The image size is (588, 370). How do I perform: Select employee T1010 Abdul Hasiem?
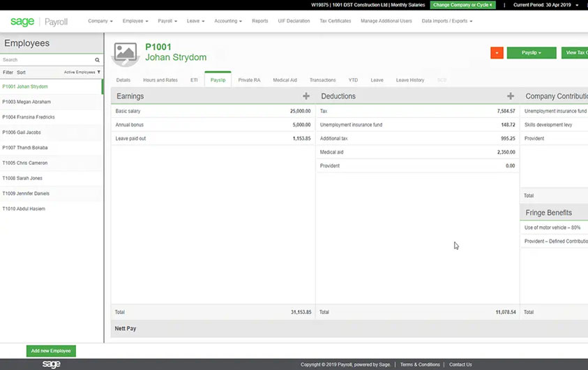point(24,209)
